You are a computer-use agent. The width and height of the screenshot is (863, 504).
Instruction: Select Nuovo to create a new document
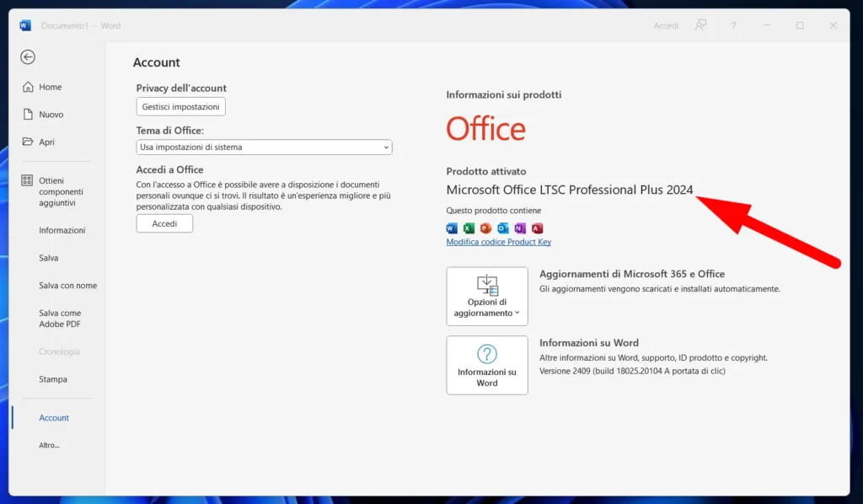click(x=51, y=115)
